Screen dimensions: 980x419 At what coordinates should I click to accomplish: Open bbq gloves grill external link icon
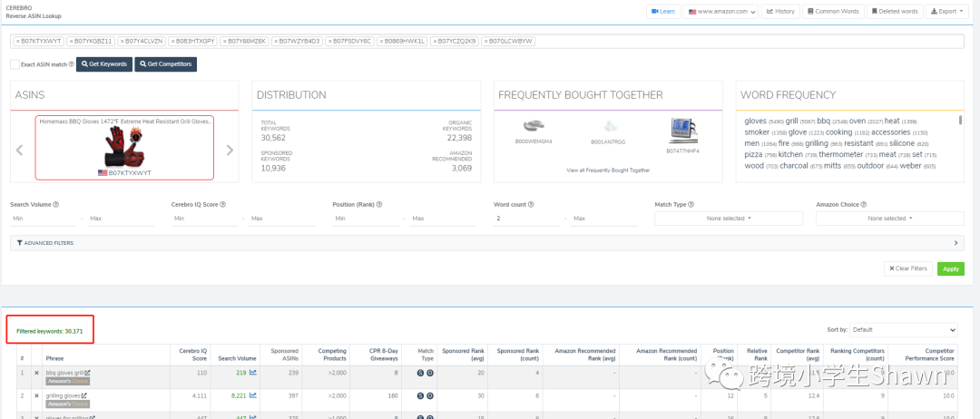point(87,372)
